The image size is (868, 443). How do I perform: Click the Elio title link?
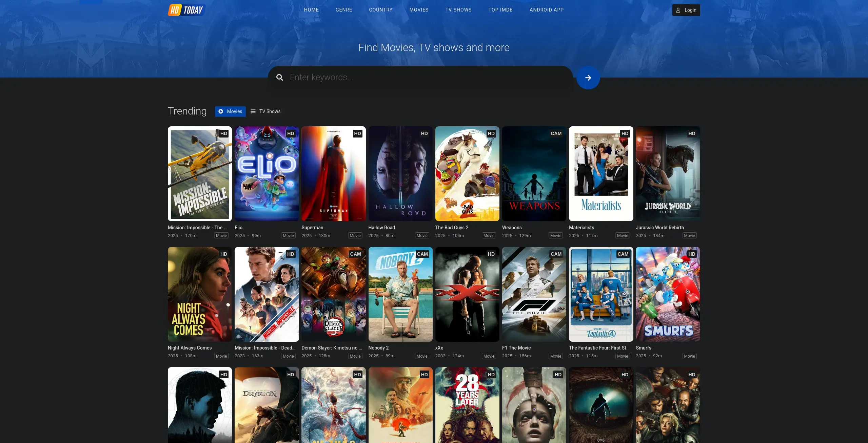[x=238, y=228]
